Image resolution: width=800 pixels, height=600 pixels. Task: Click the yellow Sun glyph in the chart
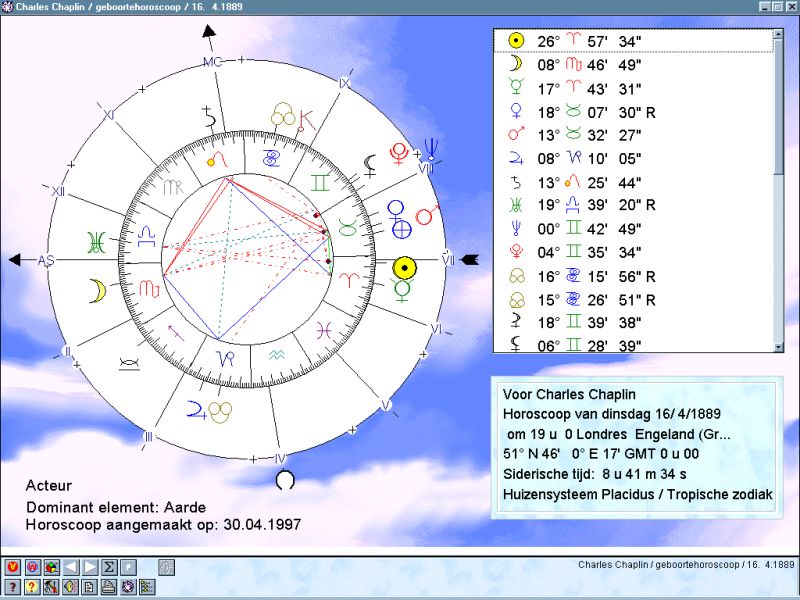click(405, 267)
